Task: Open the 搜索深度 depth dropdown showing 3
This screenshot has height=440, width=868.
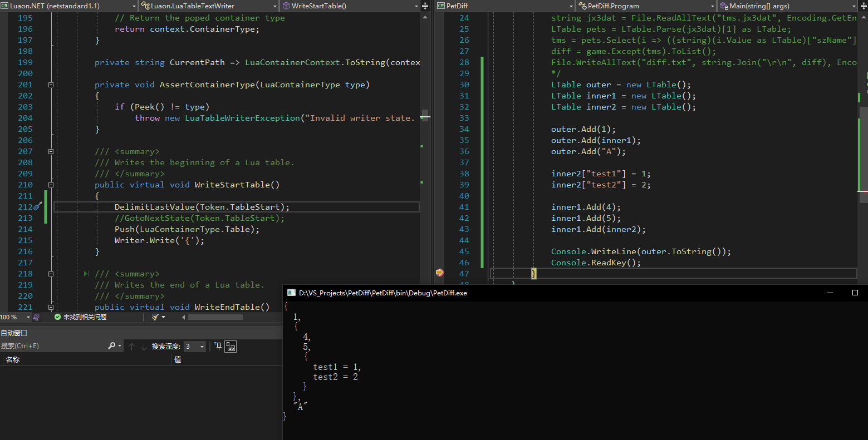Action: coord(195,346)
